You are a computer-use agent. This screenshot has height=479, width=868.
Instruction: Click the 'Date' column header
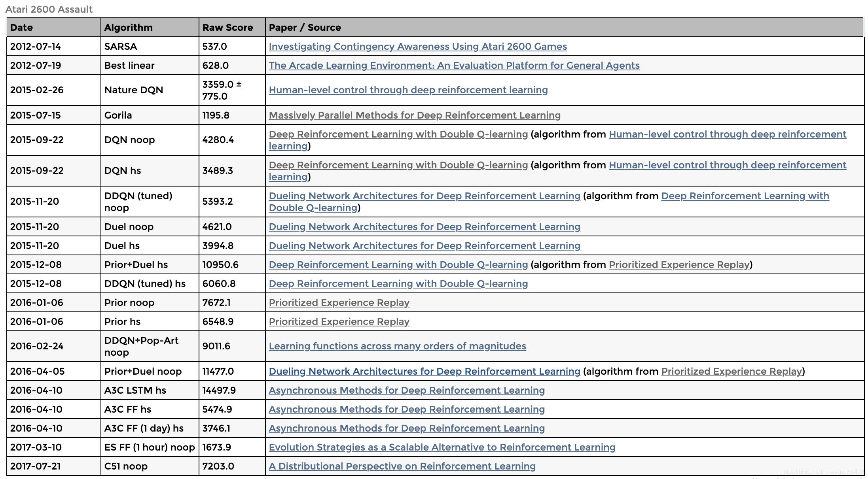(x=54, y=27)
